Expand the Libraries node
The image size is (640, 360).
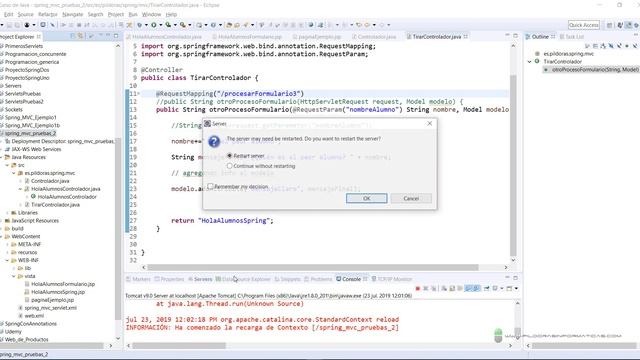point(7,213)
